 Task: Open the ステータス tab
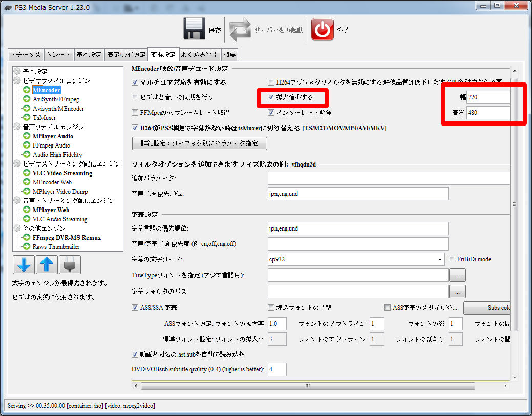click(x=26, y=55)
